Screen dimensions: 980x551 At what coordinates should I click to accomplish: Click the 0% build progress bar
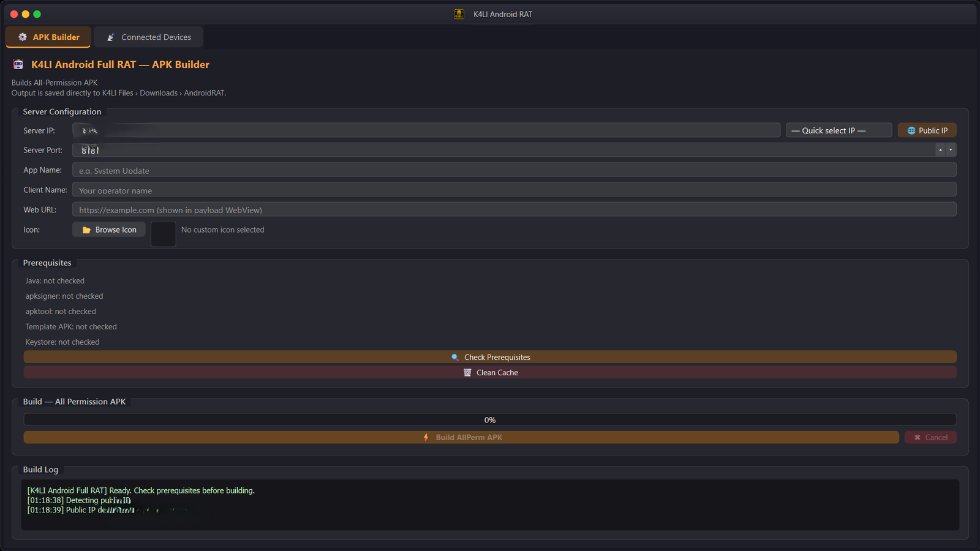click(490, 420)
